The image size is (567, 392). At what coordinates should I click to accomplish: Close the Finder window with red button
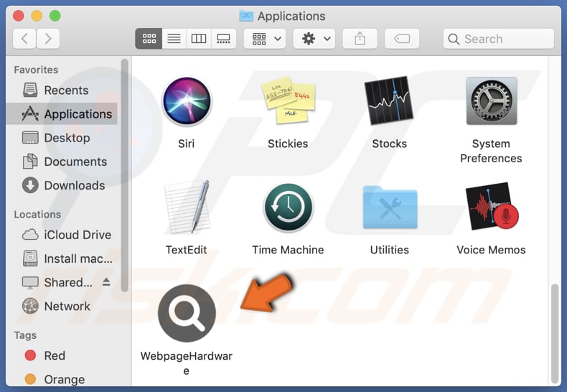pyautogui.click(x=18, y=16)
